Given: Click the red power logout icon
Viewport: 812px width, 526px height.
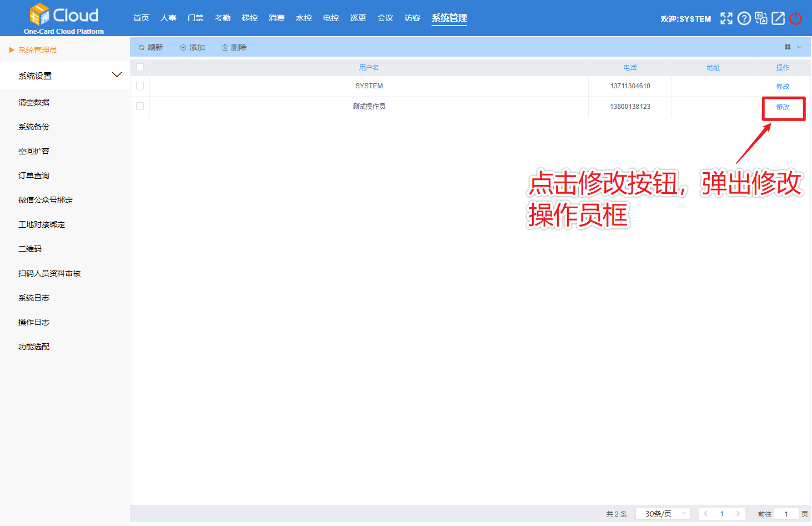Looking at the screenshot, I should 795,18.
